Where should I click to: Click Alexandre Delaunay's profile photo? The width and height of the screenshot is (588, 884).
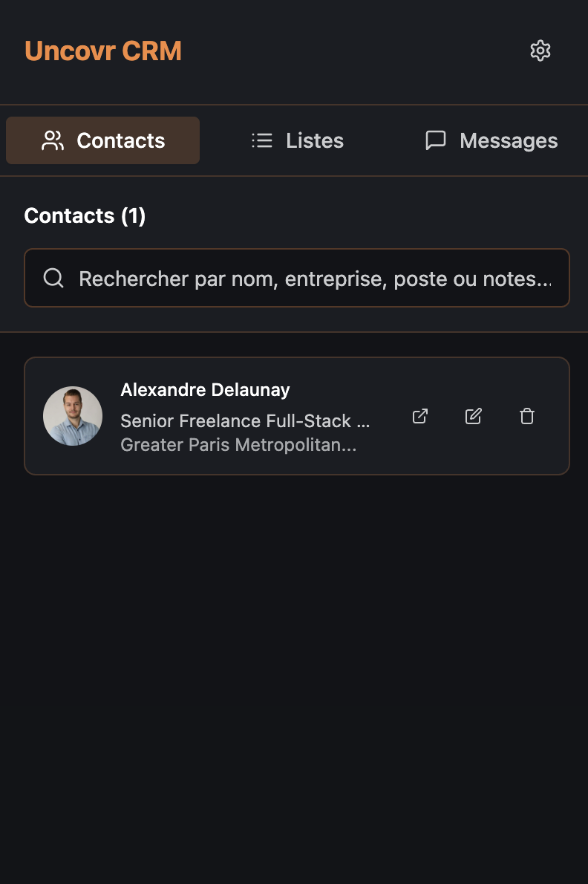[73, 416]
